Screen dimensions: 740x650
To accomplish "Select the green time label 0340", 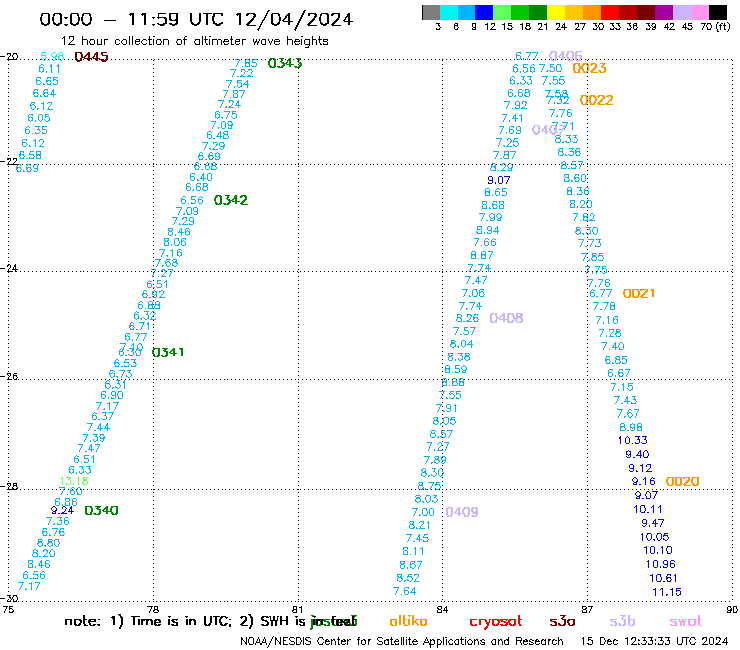I will tap(101, 510).
